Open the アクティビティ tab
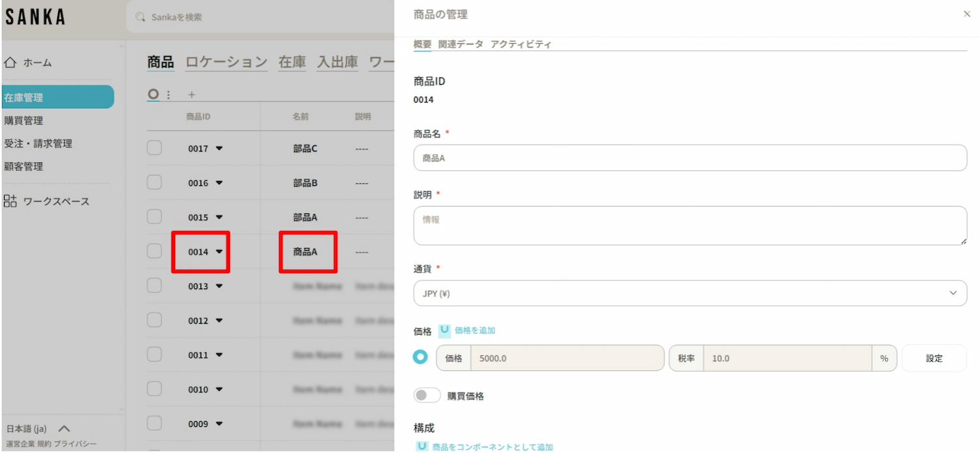Screen dimensions: 980x453 521,44
